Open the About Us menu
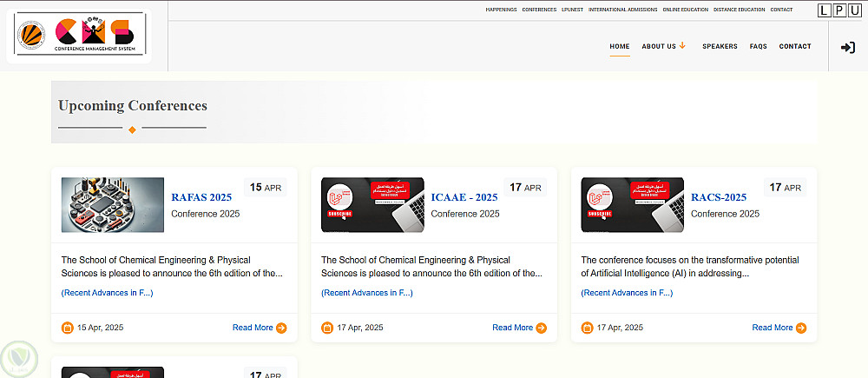The height and width of the screenshot is (378, 868). pos(659,47)
